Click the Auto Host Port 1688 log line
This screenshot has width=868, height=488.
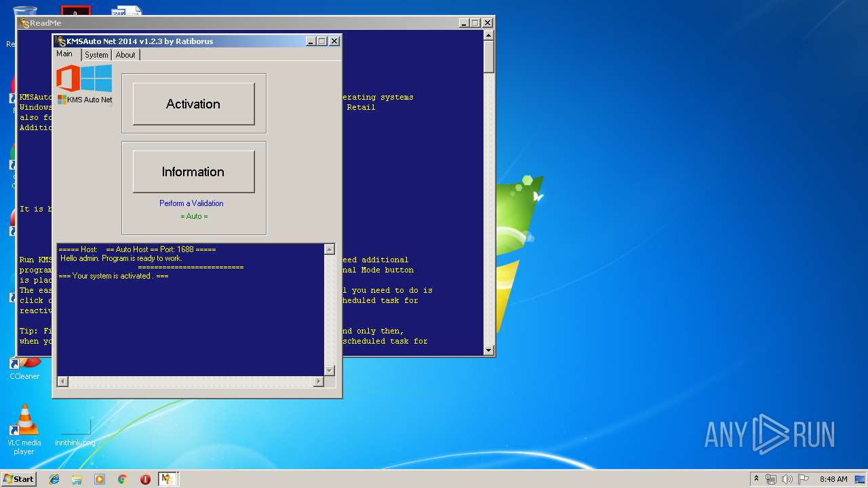(x=137, y=250)
